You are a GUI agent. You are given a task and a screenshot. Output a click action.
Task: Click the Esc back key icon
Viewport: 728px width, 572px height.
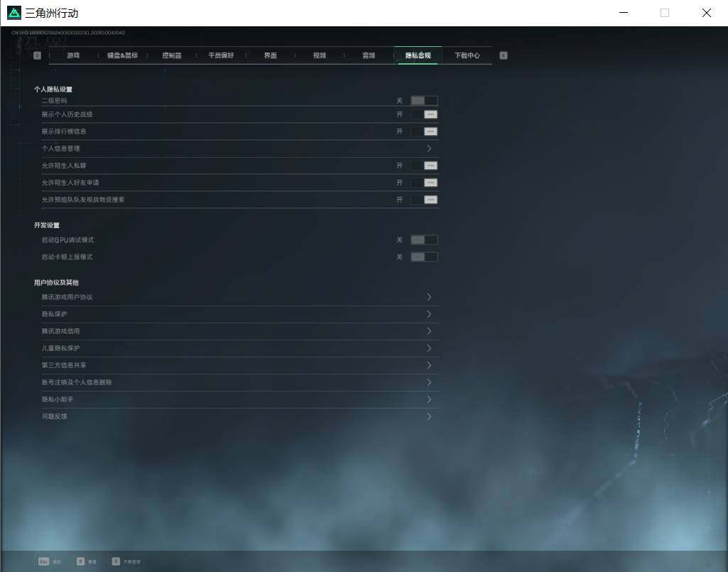coord(43,561)
